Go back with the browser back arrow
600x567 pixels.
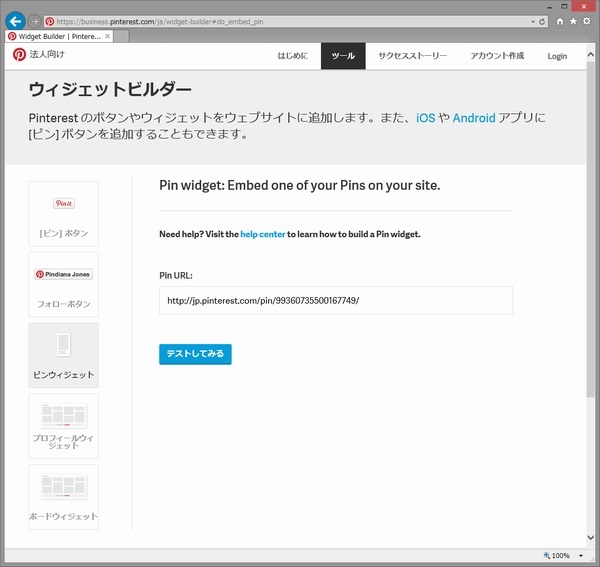pos(15,21)
